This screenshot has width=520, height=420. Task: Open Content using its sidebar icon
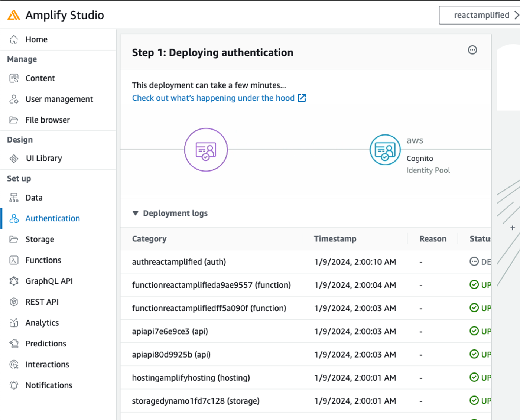click(x=14, y=78)
